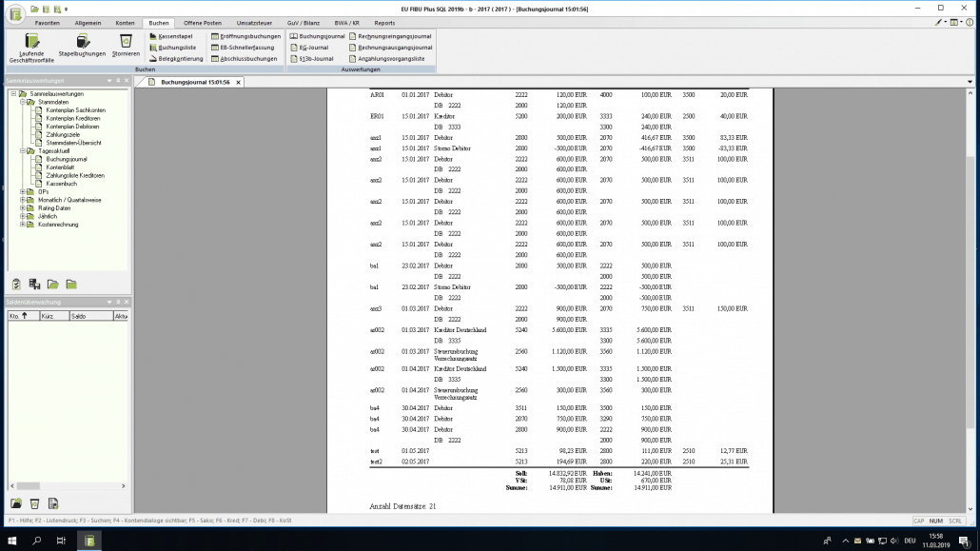Click the Saldenüberwachung horizontal scrollbar thumb

(29, 486)
